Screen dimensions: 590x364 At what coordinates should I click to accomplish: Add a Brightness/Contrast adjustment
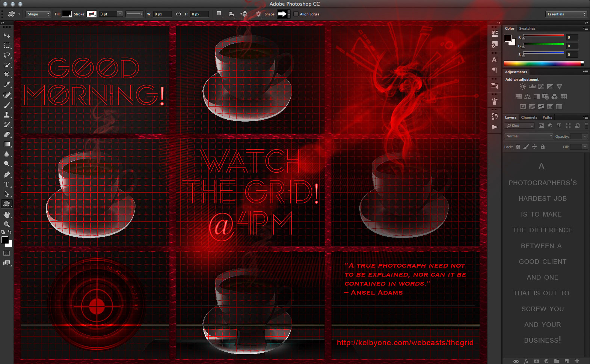point(523,87)
